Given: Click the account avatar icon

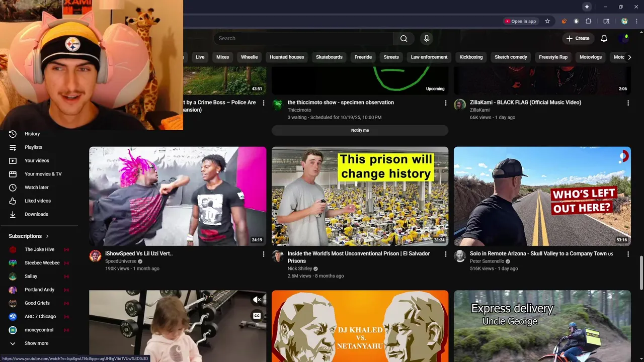Looking at the screenshot, I should point(625,38).
